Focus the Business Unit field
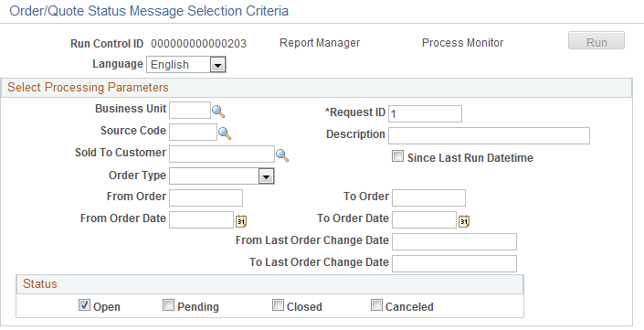The height and width of the screenshot is (330, 644). coord(190,111)
